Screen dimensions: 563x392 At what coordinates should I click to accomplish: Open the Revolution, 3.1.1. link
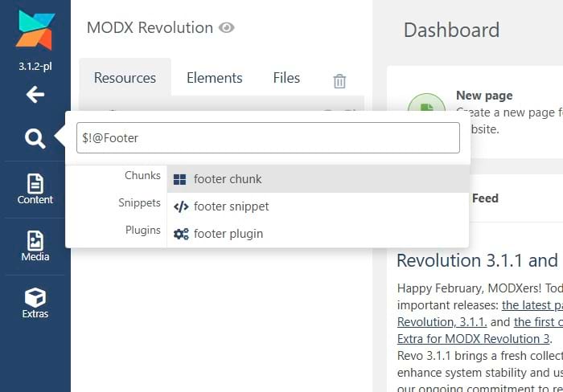(x=442, y=322)
